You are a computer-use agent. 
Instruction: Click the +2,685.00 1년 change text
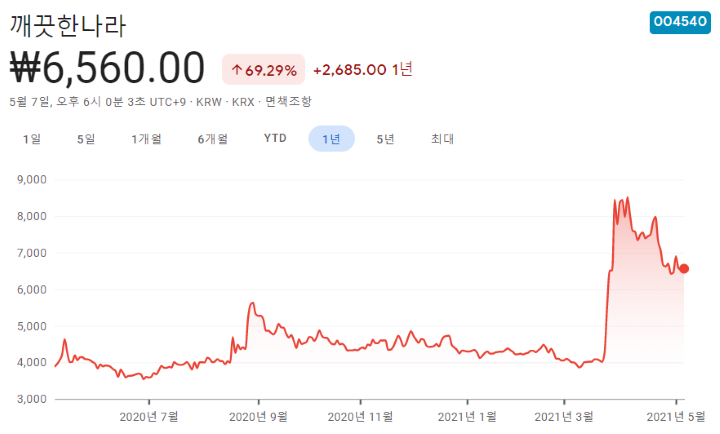363,70
